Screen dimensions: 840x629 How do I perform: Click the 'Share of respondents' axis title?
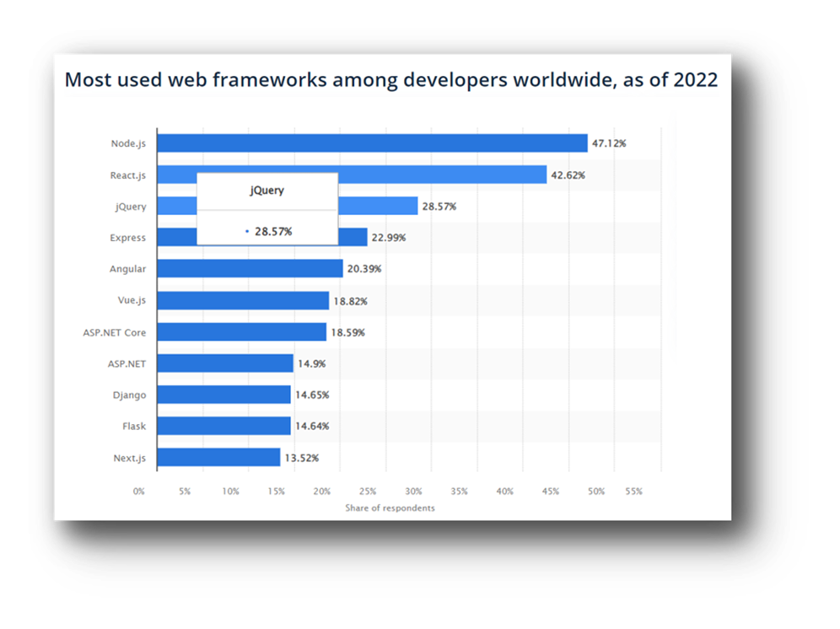(x=390, y=508)
